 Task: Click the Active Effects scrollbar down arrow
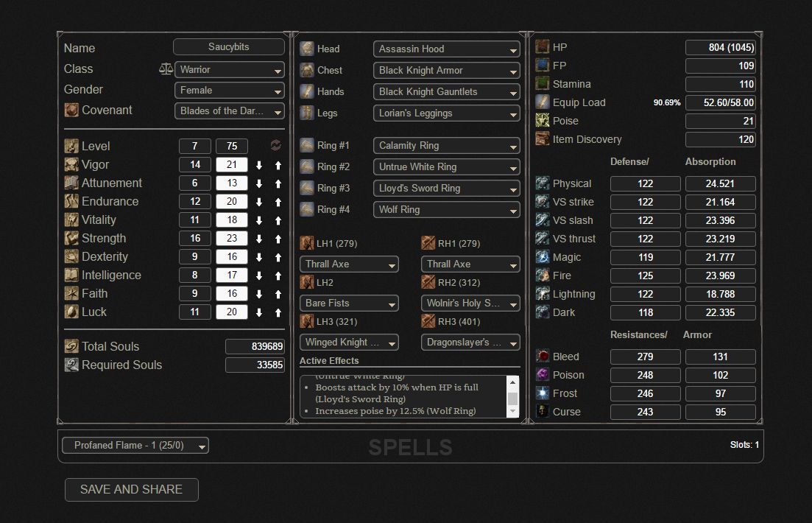[512, 411]
